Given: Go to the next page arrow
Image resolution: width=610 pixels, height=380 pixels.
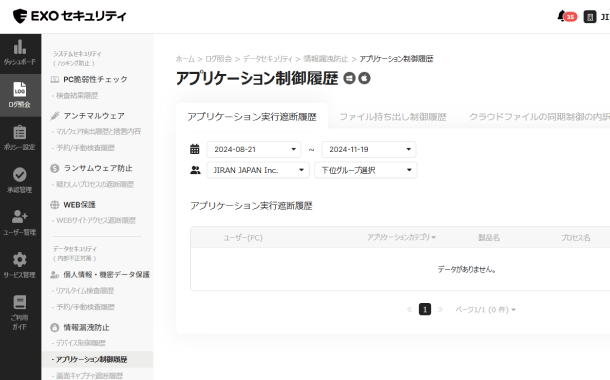Looking at the screenshot, I should point(440,310).
